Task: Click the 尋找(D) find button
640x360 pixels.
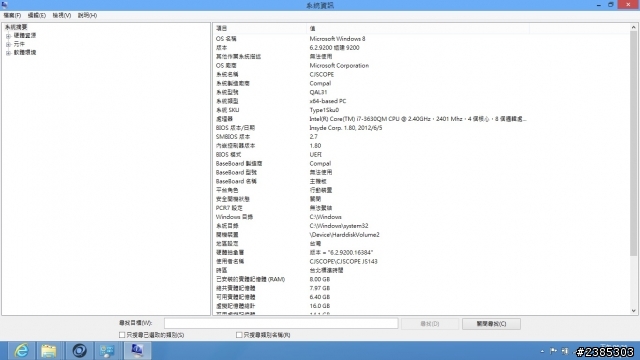Action: tap(430, 324)
